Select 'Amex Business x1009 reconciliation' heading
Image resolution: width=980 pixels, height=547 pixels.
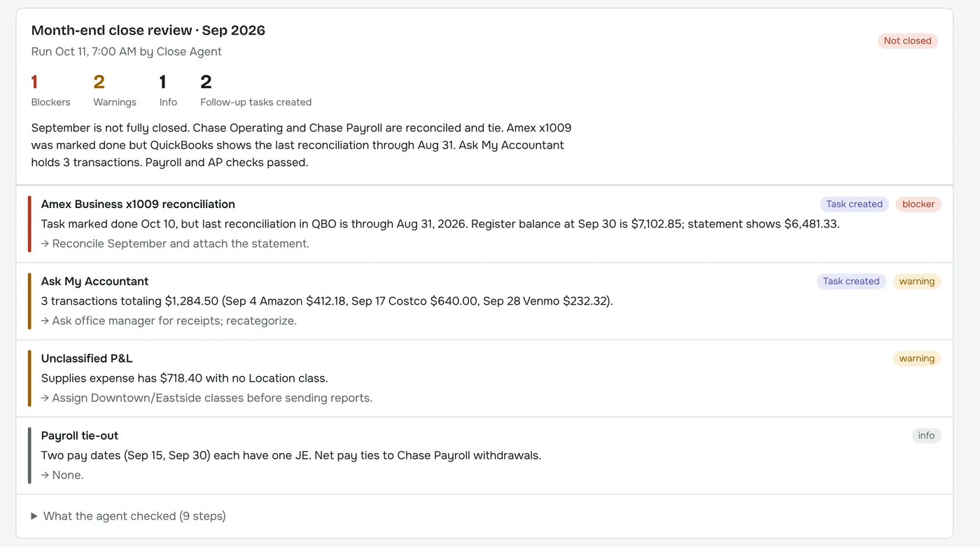pyautogui.click(x=138, y=205)
